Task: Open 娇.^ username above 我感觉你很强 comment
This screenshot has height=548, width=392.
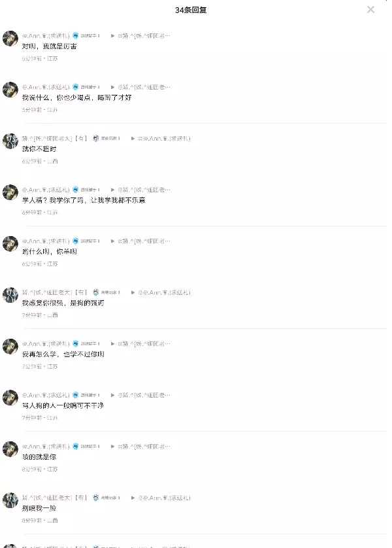Action: (54, 292)
